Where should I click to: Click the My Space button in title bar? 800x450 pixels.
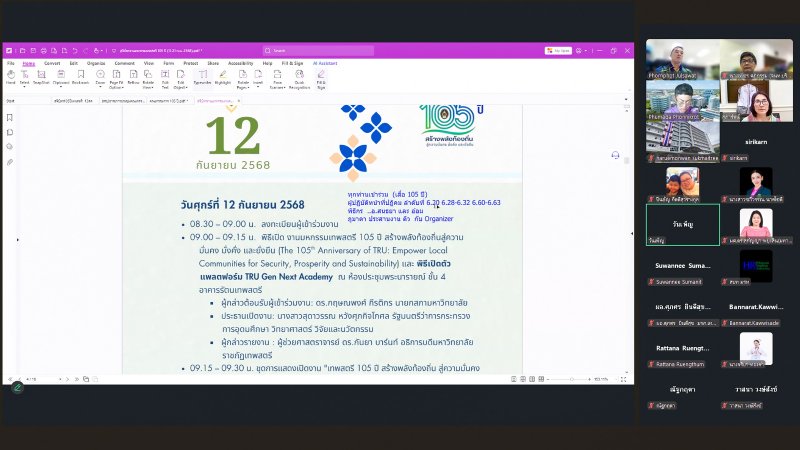[558, 51]
